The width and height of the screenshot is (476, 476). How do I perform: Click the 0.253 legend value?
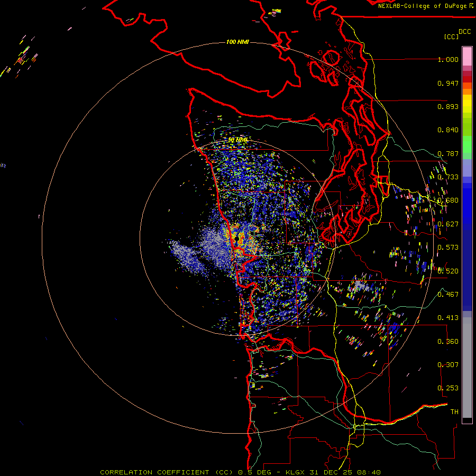click(x=448, y=388)
